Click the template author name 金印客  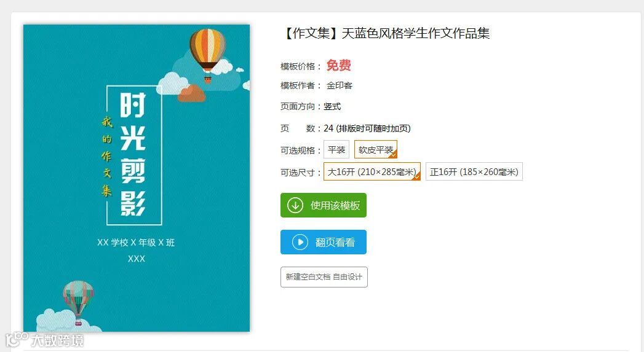340,85
